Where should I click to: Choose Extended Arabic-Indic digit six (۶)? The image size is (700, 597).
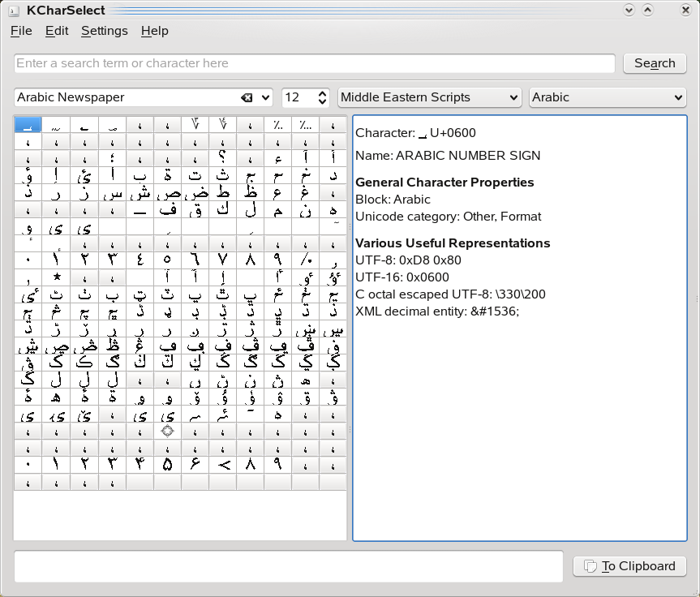coord(195,465)
